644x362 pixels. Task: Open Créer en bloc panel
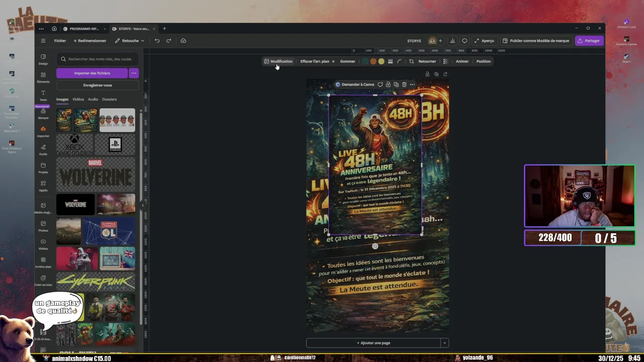click(x=43, y=280)
